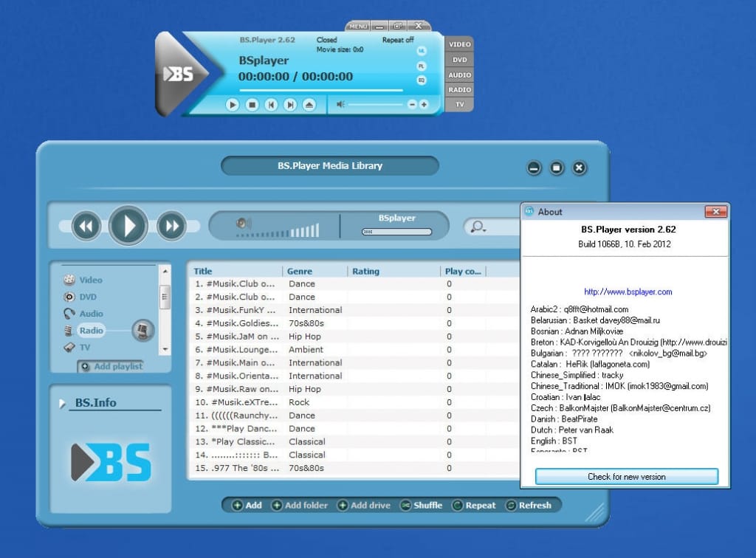756x558 pixels.
Task: Click the eject/open file icon in BS.Player
Action: pyautogui.click(x=309, y=105)
